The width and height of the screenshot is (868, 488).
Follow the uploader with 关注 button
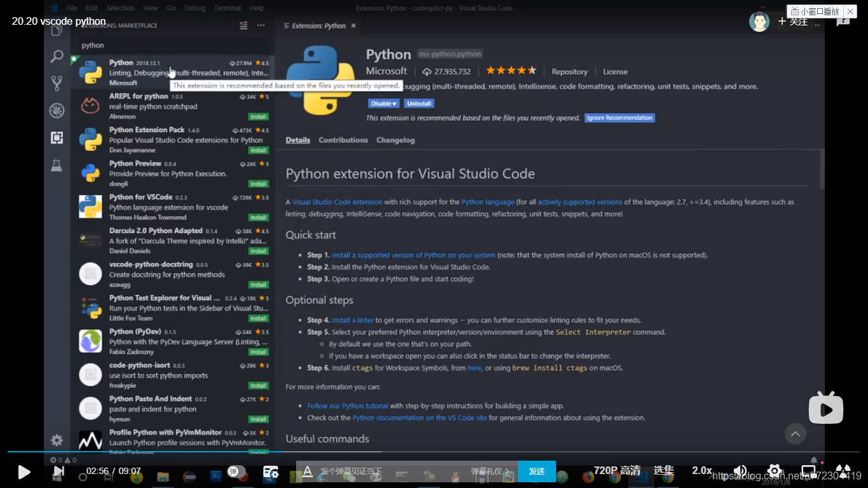[793, 22]
